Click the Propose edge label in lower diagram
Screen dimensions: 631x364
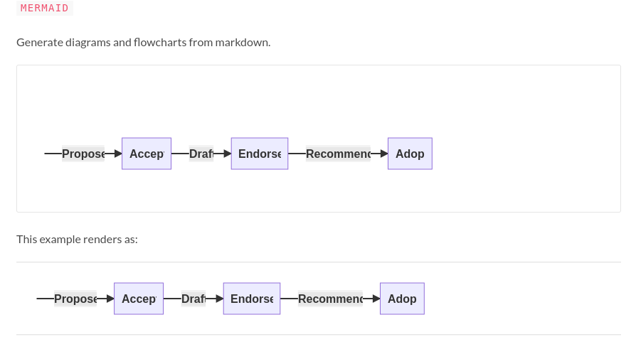75,299
